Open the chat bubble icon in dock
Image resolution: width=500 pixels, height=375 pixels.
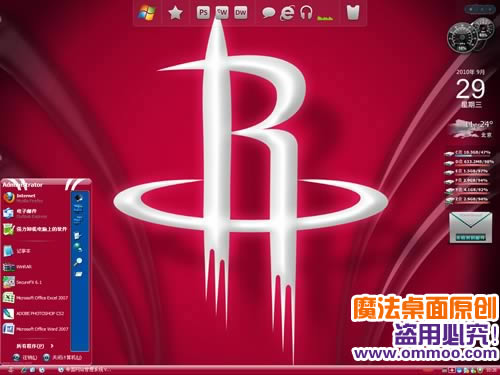[268, 13]
